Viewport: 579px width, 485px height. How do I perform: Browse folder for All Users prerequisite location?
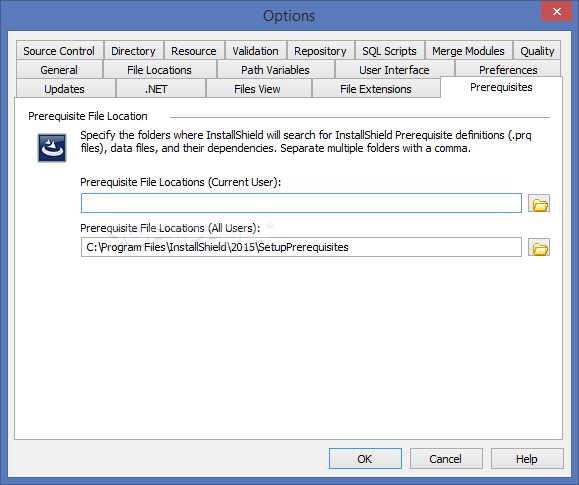tap(539, 247)
